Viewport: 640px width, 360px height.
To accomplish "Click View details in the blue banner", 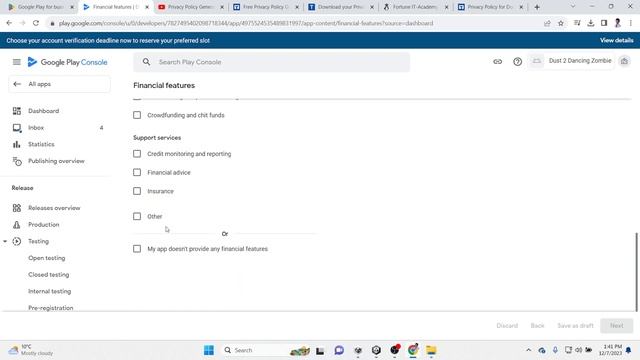I will 616,40.
